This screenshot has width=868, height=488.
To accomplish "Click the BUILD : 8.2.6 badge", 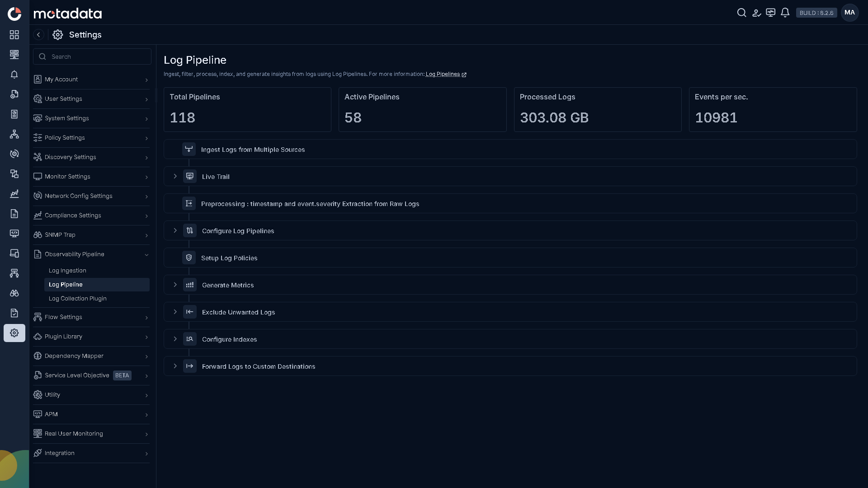I will [x=816, y=13].
